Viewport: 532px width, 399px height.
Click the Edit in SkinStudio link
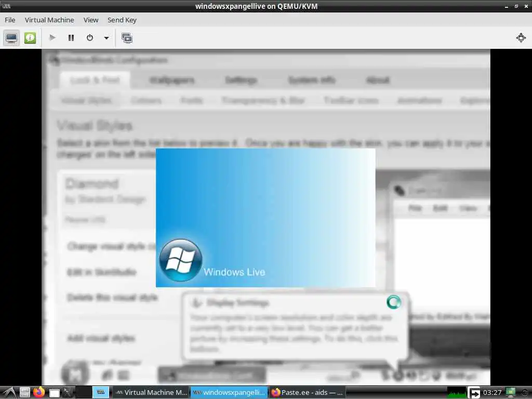click(101, 272)
